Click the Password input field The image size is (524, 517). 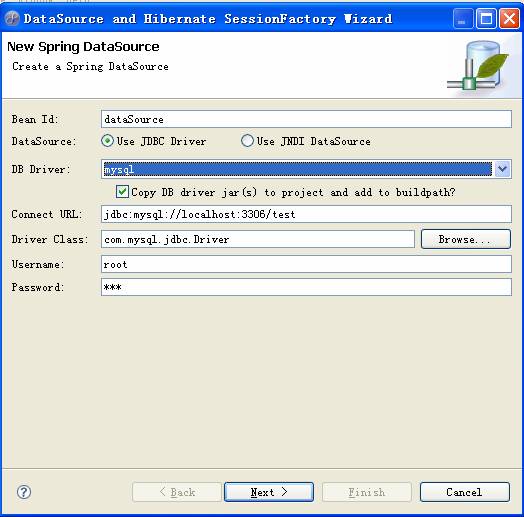[x=306, y=287]
